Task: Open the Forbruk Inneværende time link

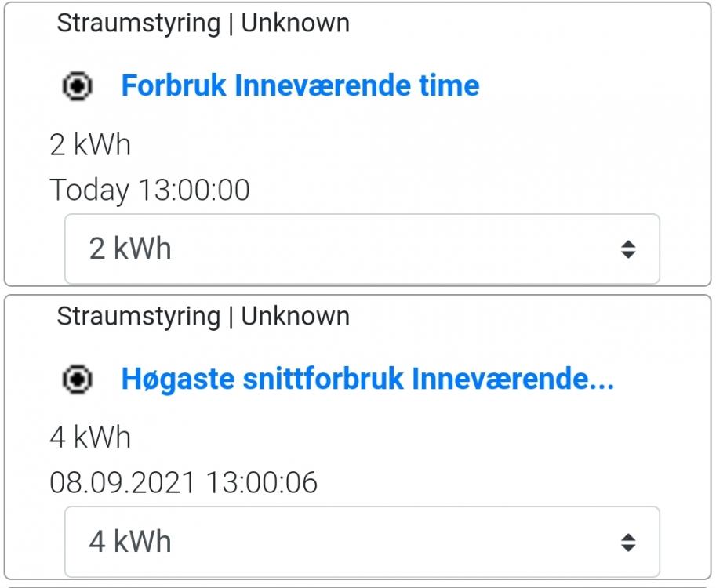Action: [300, 85]
